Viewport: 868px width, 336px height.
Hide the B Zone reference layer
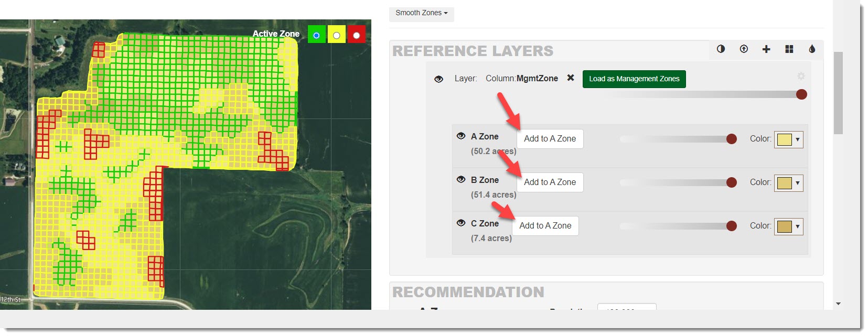(461, 179)
